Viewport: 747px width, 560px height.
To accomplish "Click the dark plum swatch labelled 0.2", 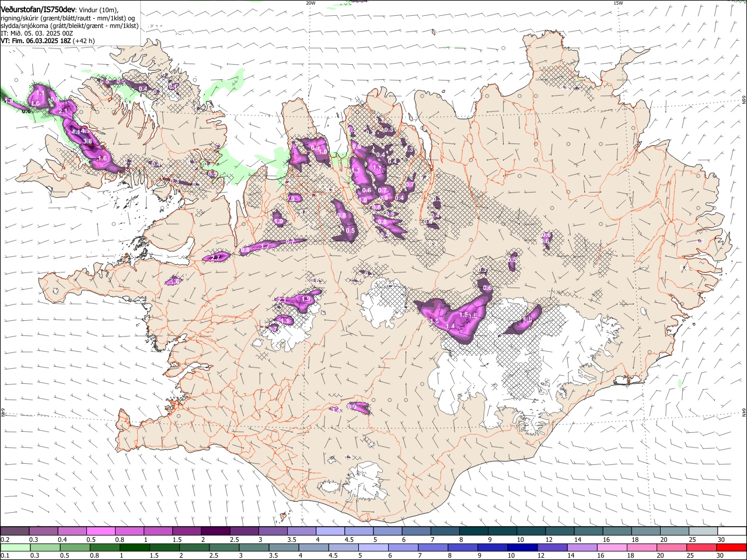I will (15, 531).
